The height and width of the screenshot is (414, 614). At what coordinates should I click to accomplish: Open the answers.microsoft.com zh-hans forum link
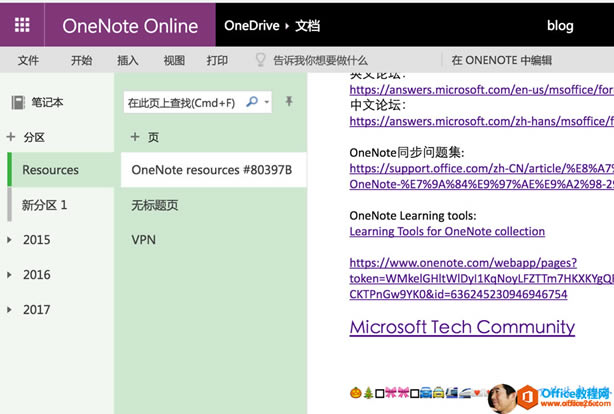pyautogui.click(x=482, y=121)
